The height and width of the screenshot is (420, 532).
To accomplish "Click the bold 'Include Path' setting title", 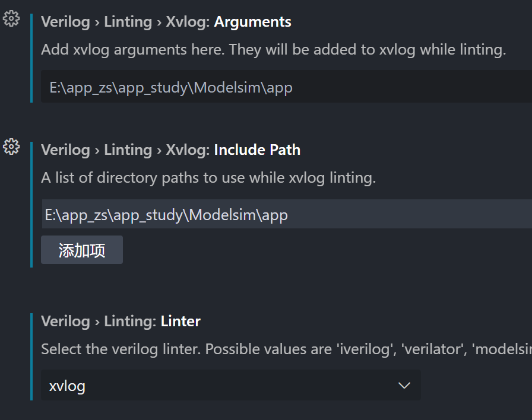I will [257, 150].
